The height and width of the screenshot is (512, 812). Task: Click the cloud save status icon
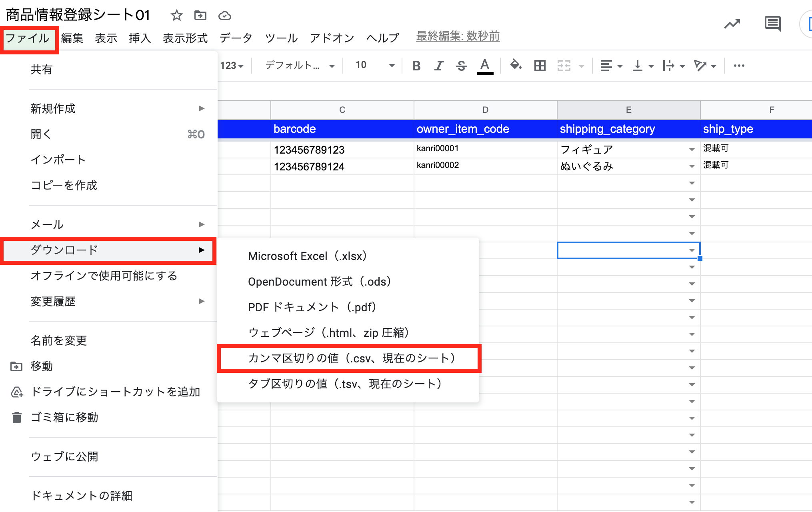[x=224, y=16]
